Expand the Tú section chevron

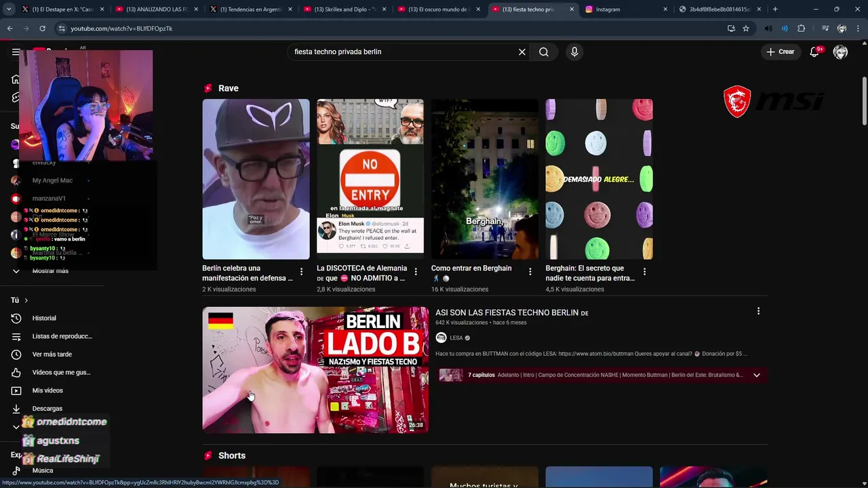26,300
